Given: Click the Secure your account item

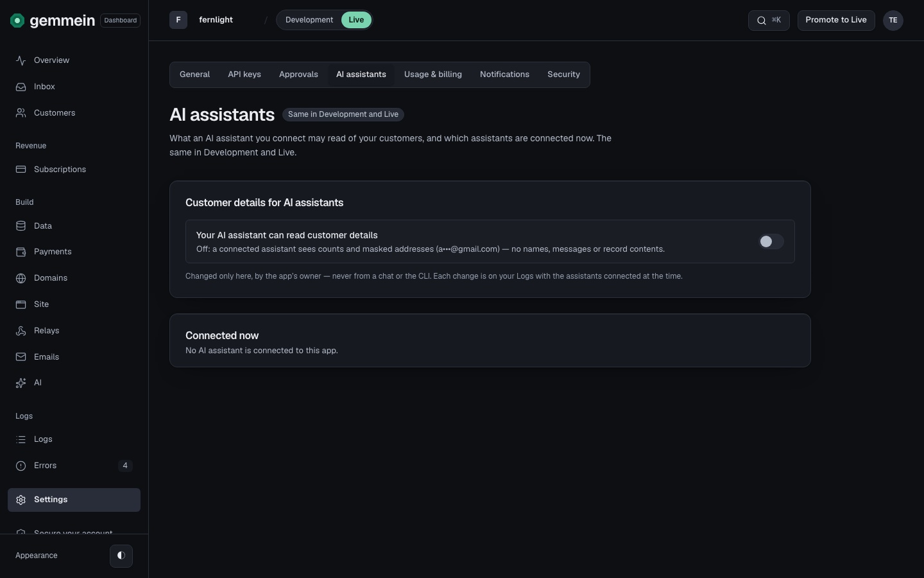Looking at the screenshot, I should tap(73, 532).
